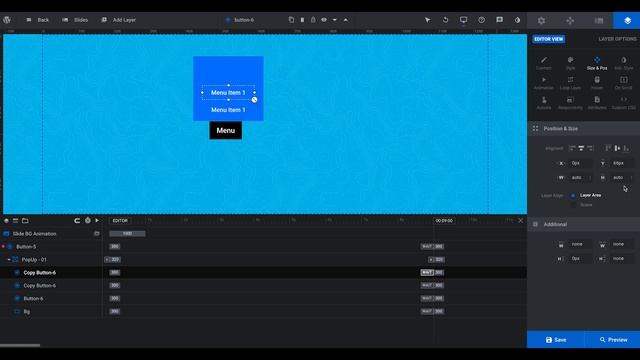Open the Slides menu
The image size is (640, 360).
tap(75, 20)
